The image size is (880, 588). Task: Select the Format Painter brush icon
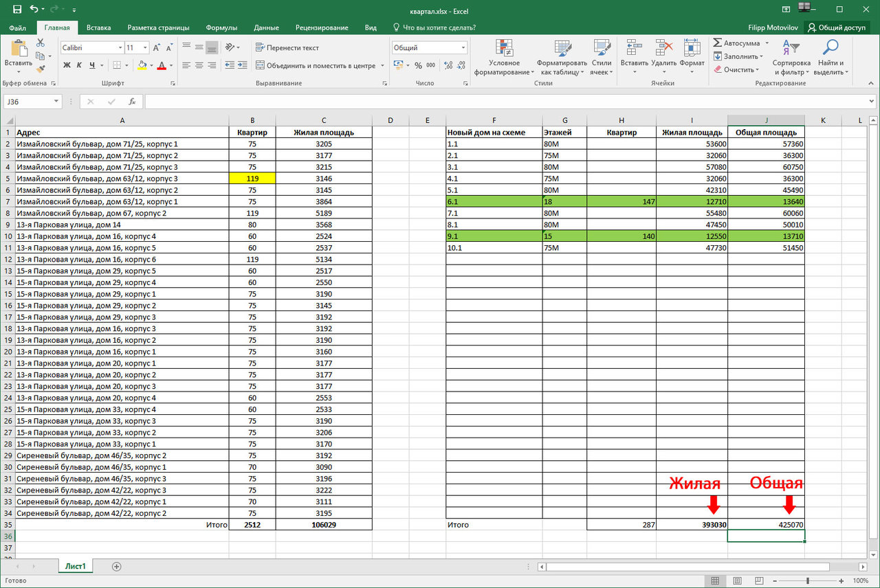(40, 68)
